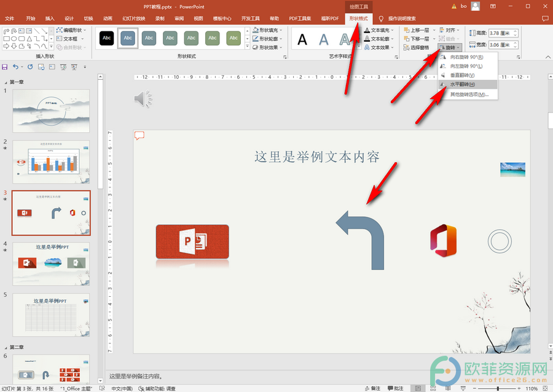This screenshot has height=392, width=553.
Task: Collapse the ribbon with chevron
Action: 547,57
